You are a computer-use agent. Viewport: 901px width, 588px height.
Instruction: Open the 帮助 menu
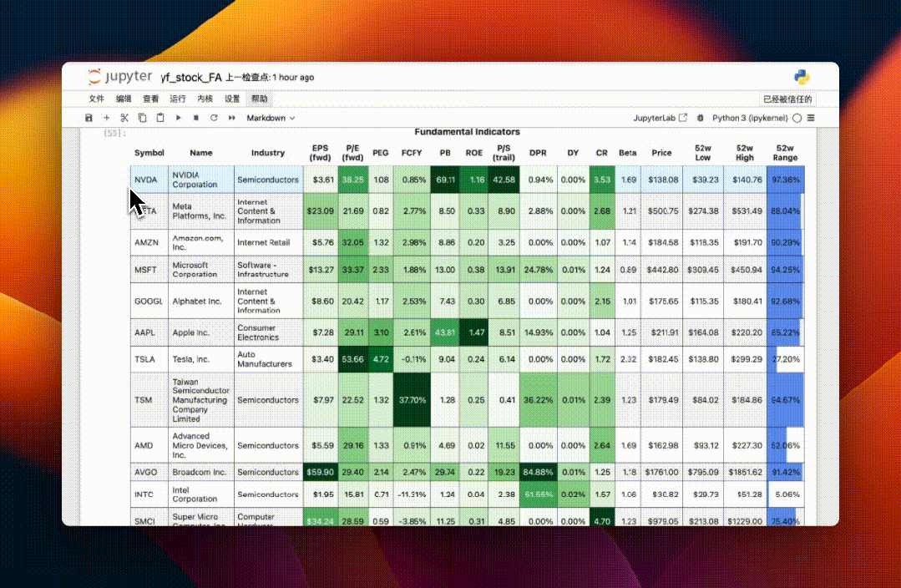pos(259,99)
